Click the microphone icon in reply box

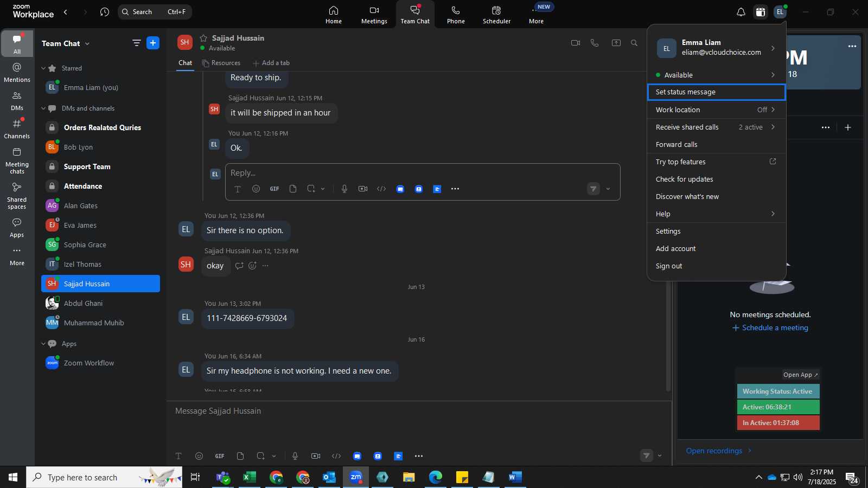[x=344, y=189]
